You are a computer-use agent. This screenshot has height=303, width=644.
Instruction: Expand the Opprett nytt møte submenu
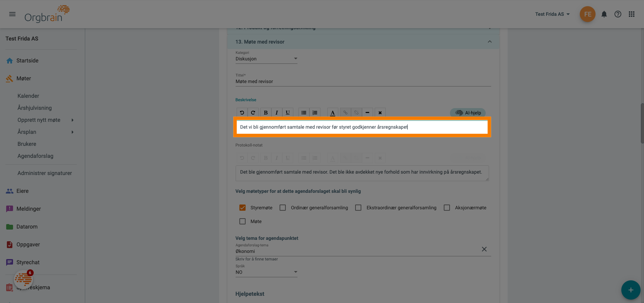72,120
